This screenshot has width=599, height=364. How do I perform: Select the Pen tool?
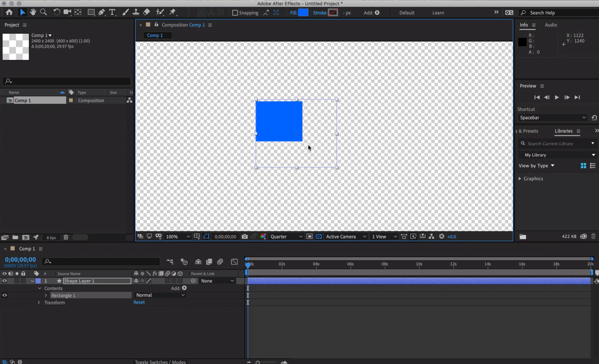click(102, 12)
